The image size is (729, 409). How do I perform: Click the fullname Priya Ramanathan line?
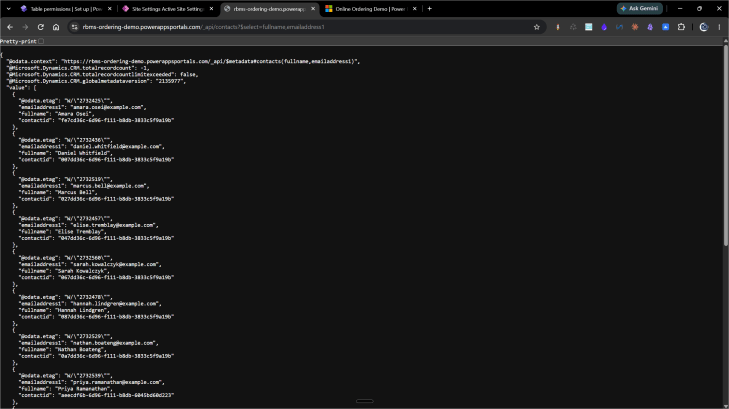pyautogui.click(x=66, y=389)
